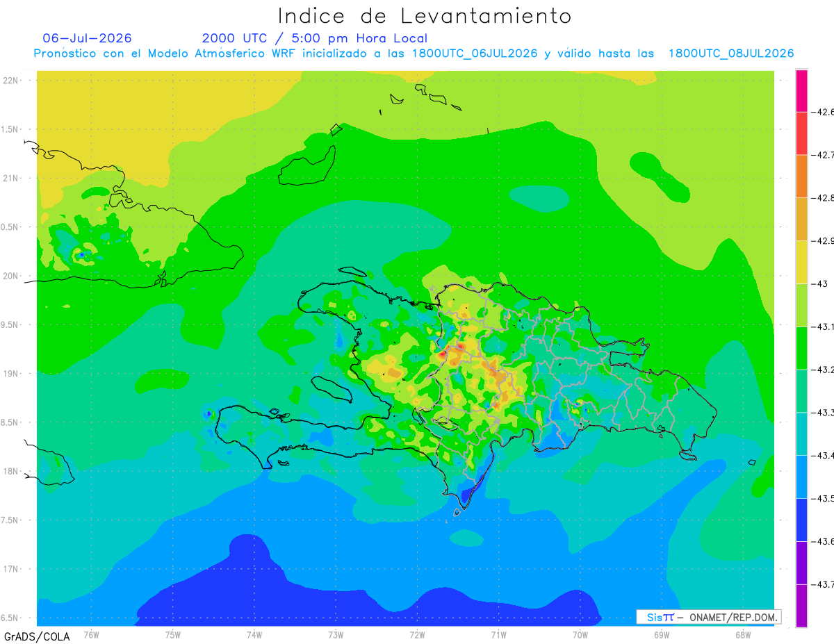Select the date label '06-Jul-2026'

click(x=88, y=38)
